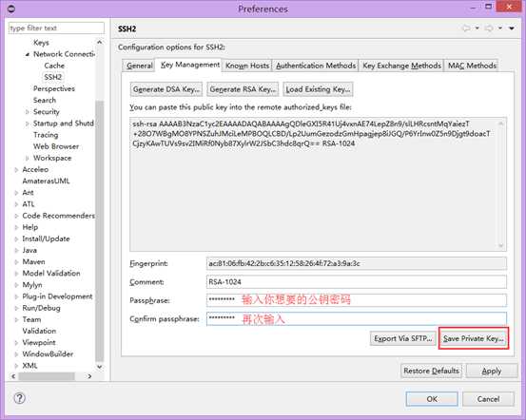
Task: Focus the Confirm passphrase field
Action: click(x=357, y=318)
